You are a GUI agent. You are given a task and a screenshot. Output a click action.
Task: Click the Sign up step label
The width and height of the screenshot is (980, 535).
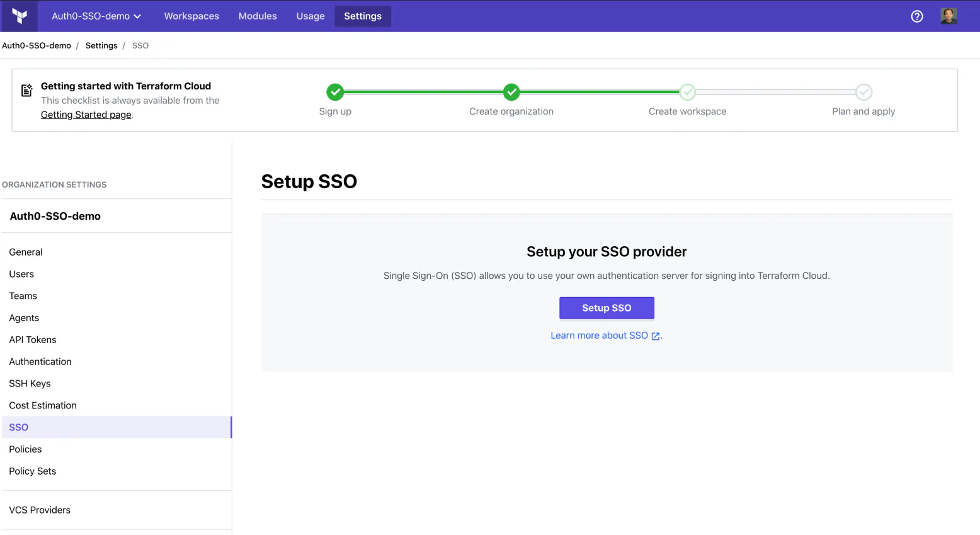coord(335,111)
